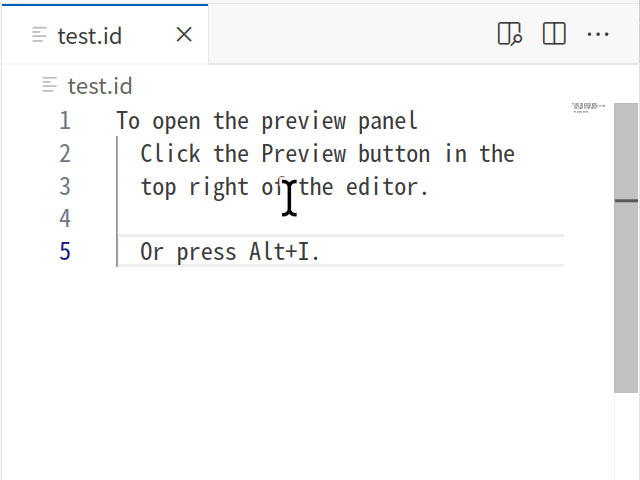Click line number 5 in gutter

click(x=65, y=251)
